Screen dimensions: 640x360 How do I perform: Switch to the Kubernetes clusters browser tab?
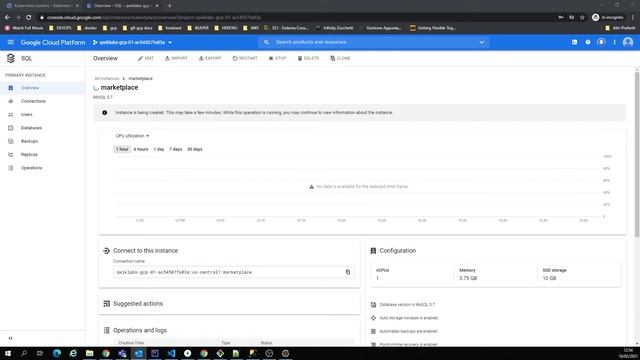42,6
